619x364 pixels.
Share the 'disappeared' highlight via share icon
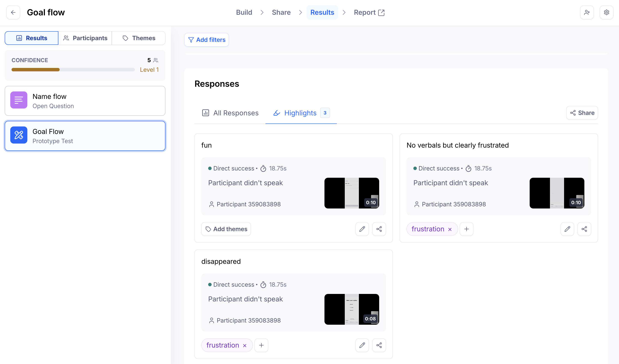[x=379, y=345]
